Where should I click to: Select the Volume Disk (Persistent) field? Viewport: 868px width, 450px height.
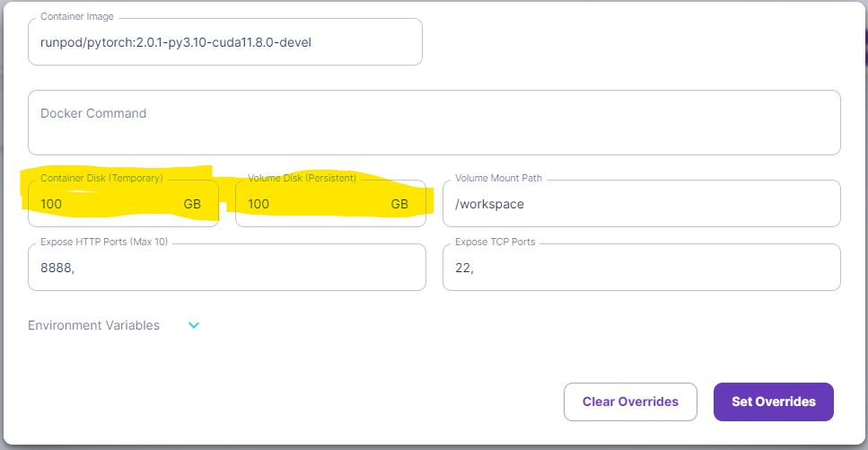pos(330,203)
